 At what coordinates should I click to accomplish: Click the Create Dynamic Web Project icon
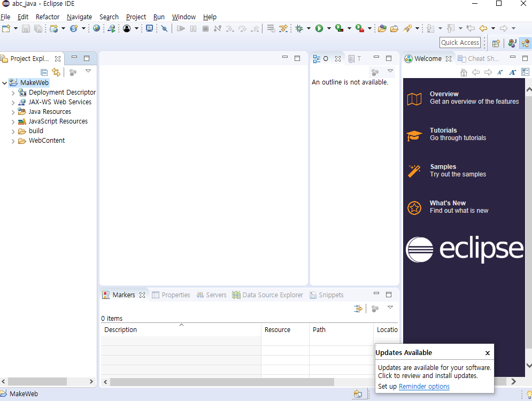[54, 28]
